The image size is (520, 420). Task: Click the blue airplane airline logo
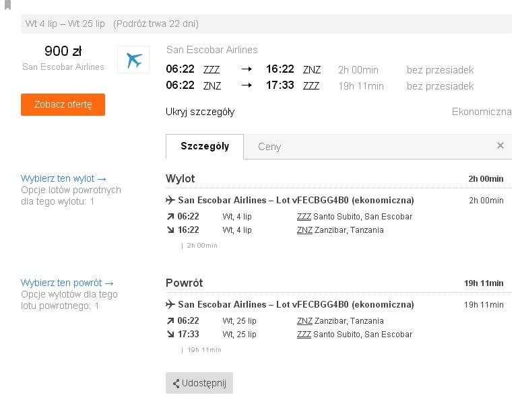[133, 60]
